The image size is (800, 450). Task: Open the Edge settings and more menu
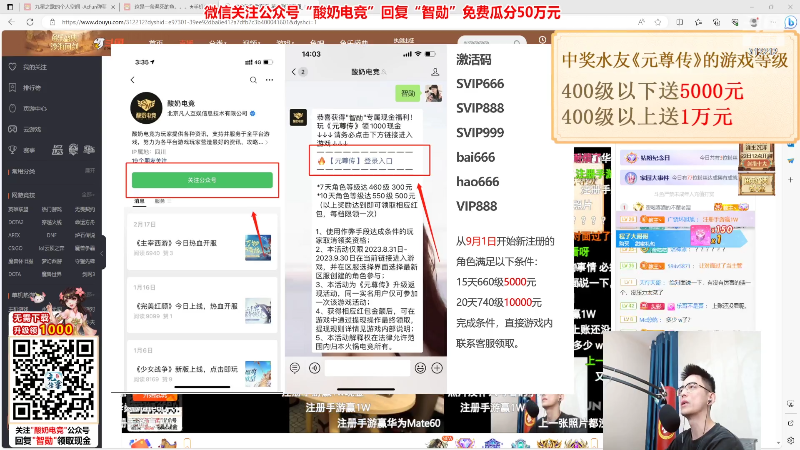[x=773, y=22]
